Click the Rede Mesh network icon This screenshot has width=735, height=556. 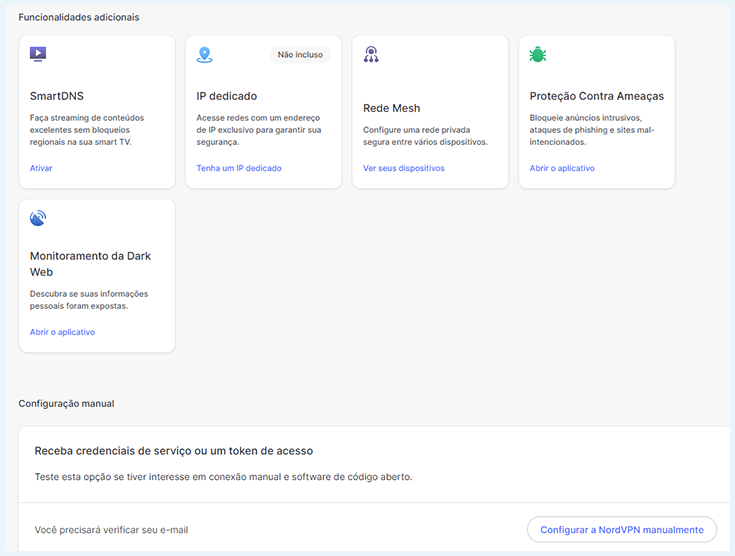[x=371, y=54]
